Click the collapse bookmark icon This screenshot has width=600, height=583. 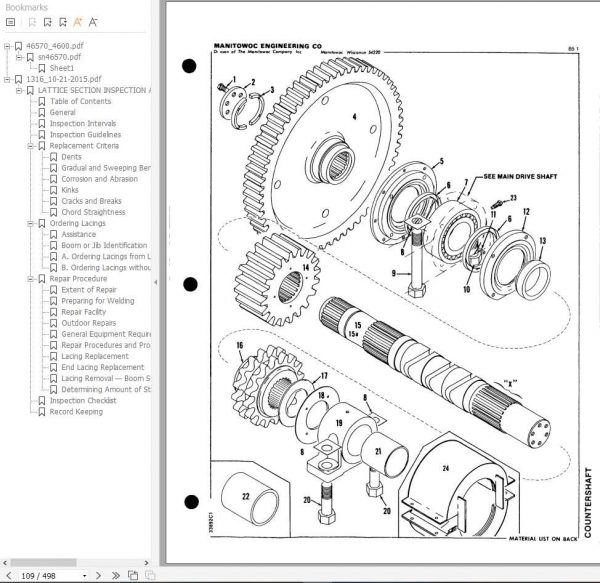[63, 22]
